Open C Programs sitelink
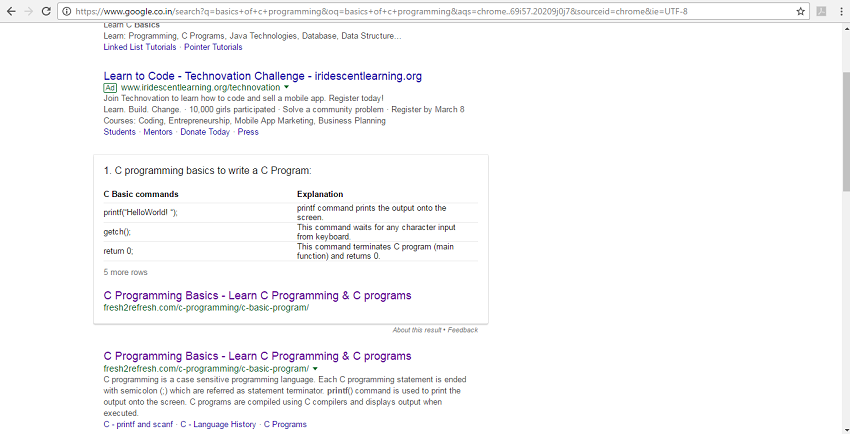The image size is (850, 434). 285,424
